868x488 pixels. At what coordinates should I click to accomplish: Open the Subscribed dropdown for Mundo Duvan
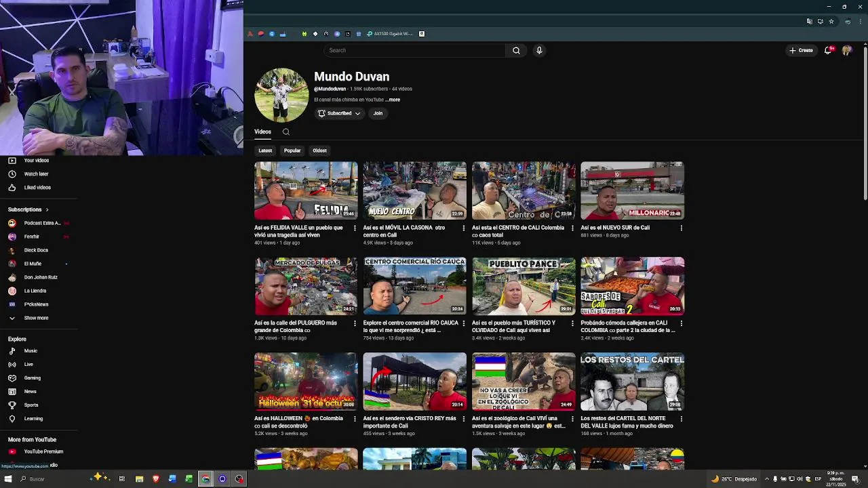(339, 113)
